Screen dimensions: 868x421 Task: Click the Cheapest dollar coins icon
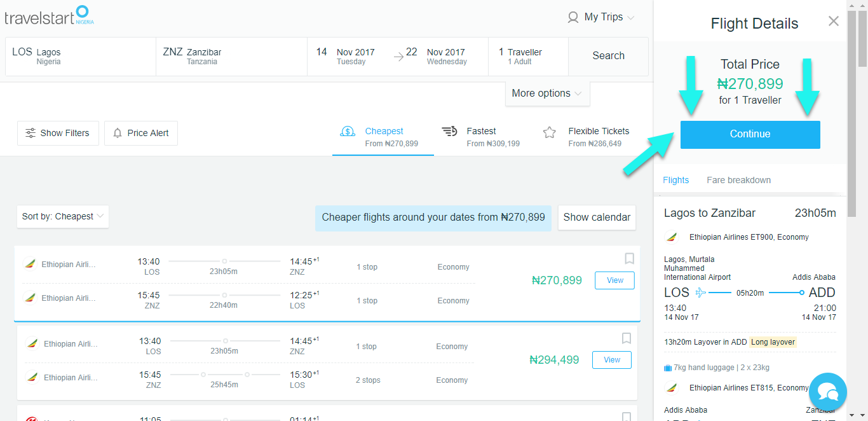click(348, 132)
